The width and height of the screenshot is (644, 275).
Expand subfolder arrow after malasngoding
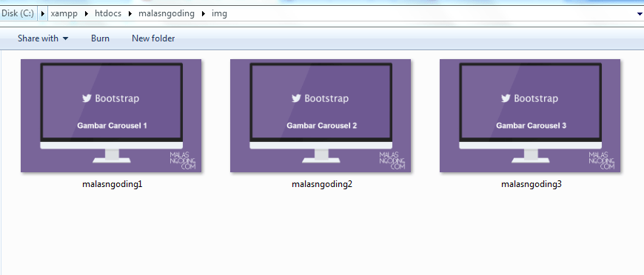coord(204,13)
